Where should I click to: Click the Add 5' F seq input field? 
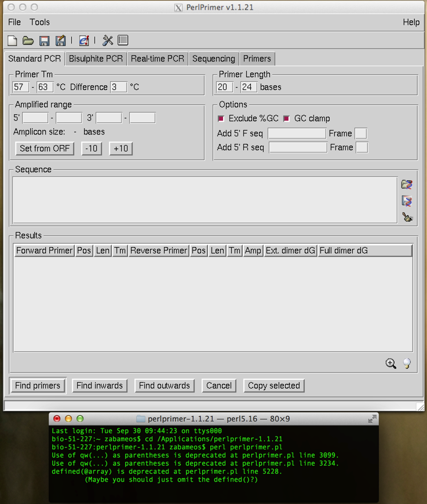(x=297, y=133)
